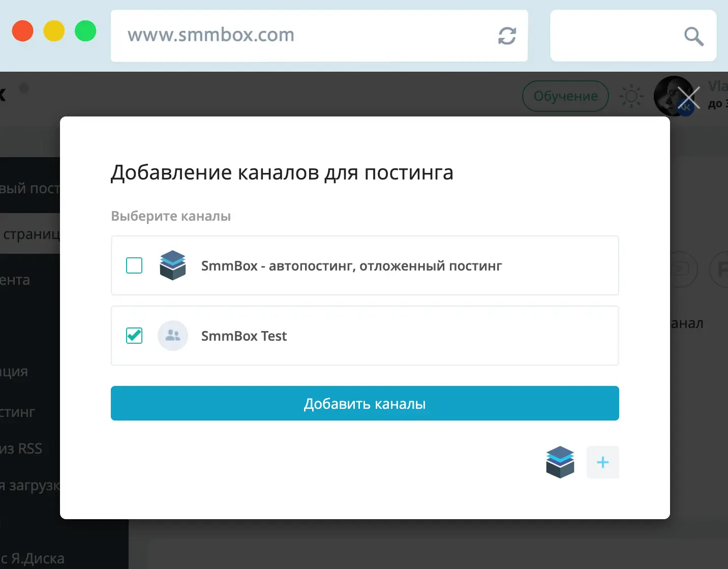Open the Обучение menu in the header

click(x=565, y=96)
